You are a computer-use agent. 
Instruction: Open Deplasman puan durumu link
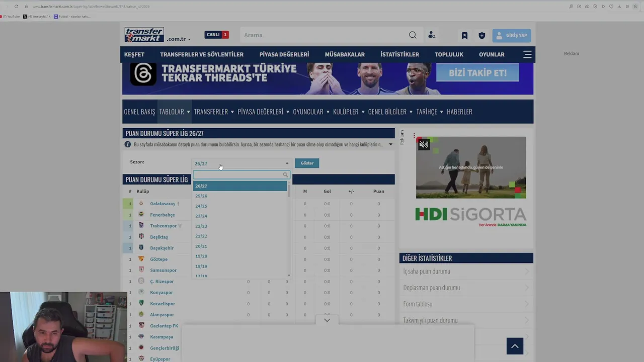(432, 288)
